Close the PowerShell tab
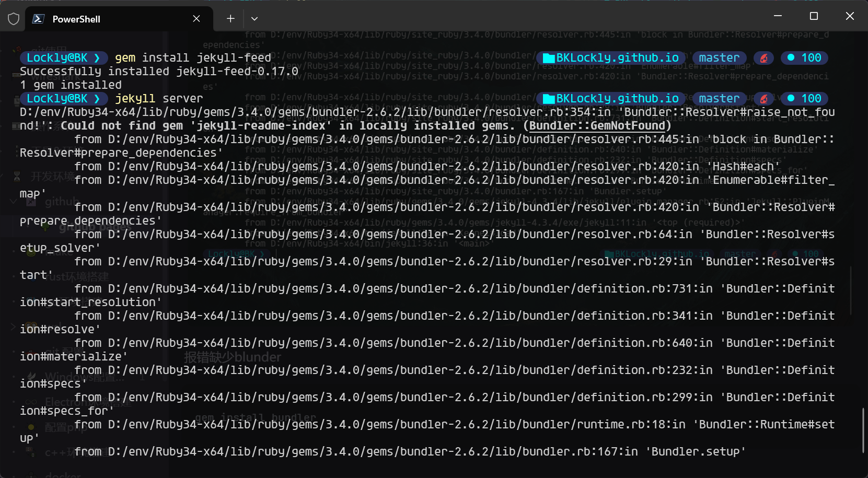The height and width of the screenshot is (478, 868). tap(196, 19)
